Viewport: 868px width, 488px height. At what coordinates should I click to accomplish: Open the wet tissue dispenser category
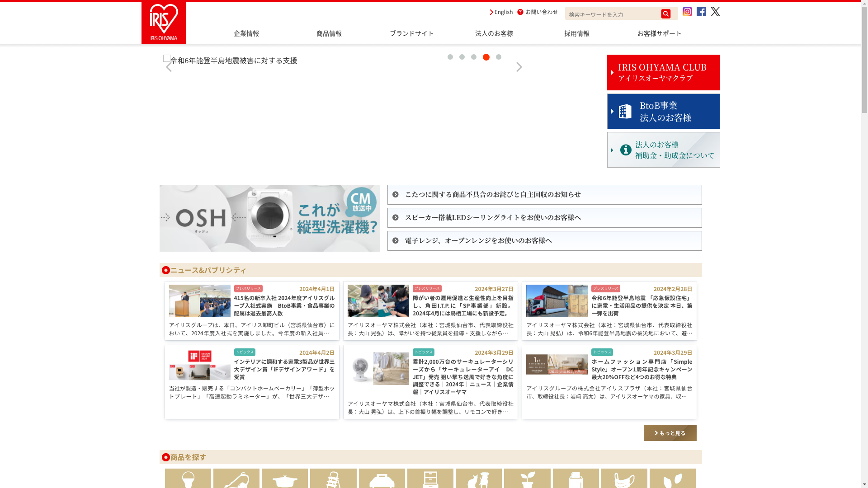tap(576, 478)
